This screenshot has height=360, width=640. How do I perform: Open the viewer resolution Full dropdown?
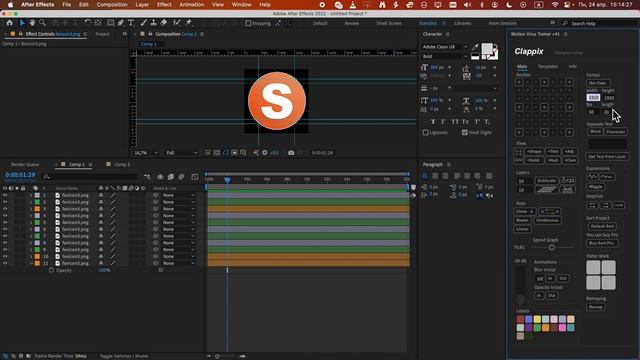(181, 153)
